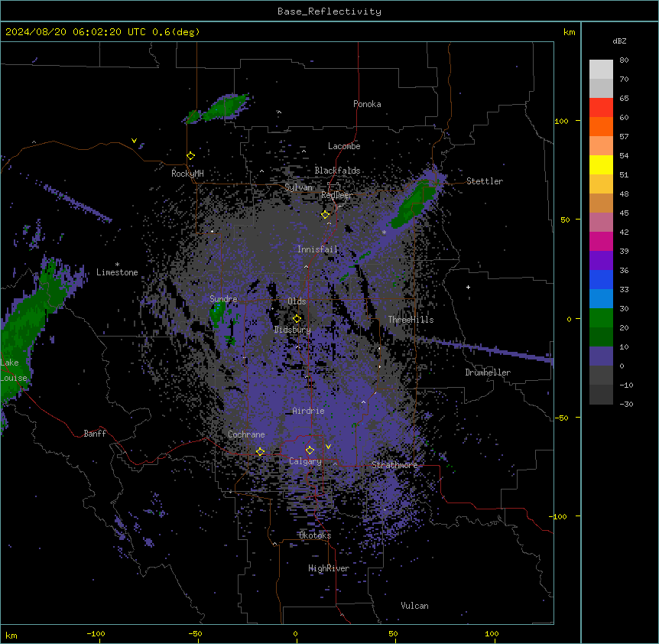The height and width of the screenshot is (644, 659).
Task: Click the yellow station marker south of RedDeer
Action: pos(326,215)
